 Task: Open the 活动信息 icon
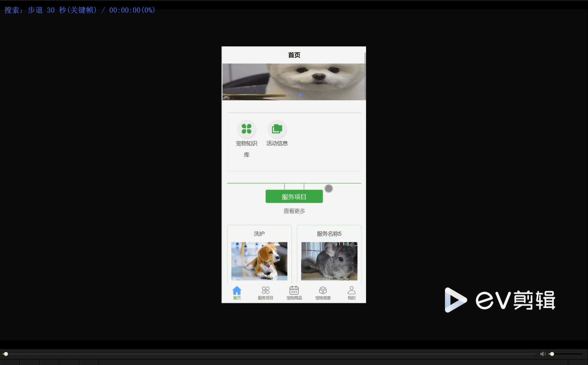point(277,129)
